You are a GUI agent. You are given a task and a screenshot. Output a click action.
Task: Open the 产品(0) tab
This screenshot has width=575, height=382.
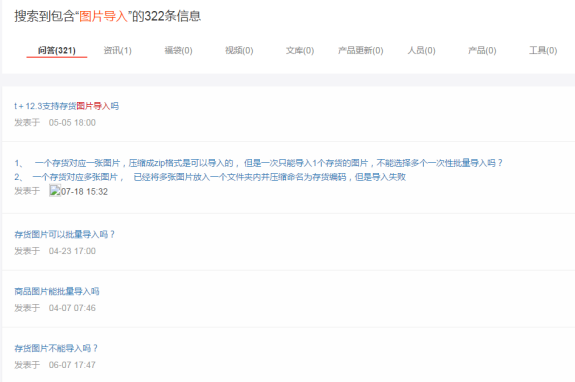point(482,50)
